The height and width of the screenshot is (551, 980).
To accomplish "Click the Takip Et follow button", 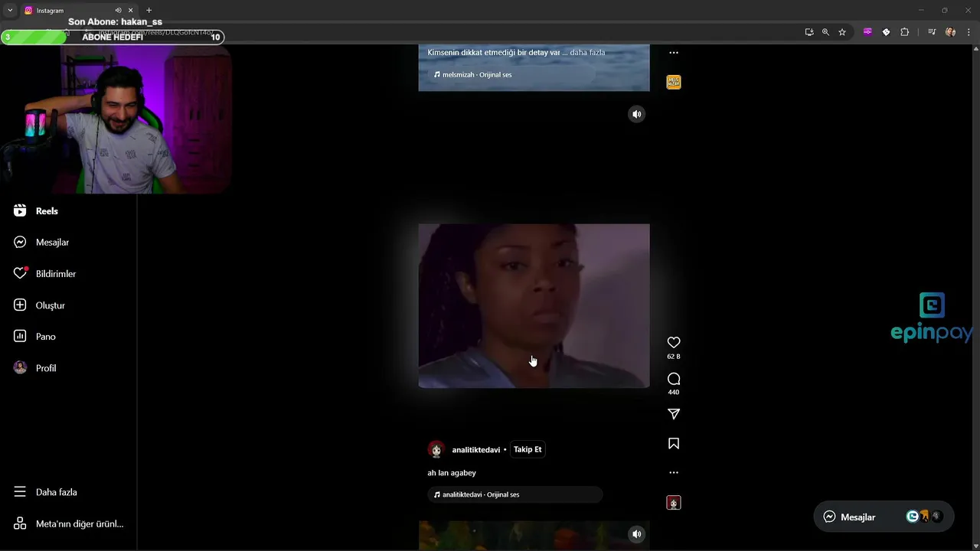I will (528, 449).
